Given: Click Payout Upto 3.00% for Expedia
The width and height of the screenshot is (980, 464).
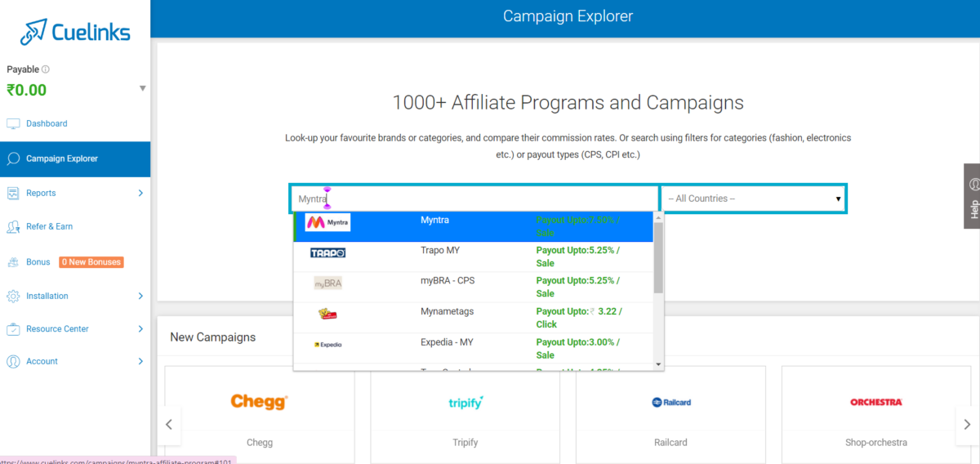Looking at the screenshot, I should pyautogui.click(x=577, y=348).
